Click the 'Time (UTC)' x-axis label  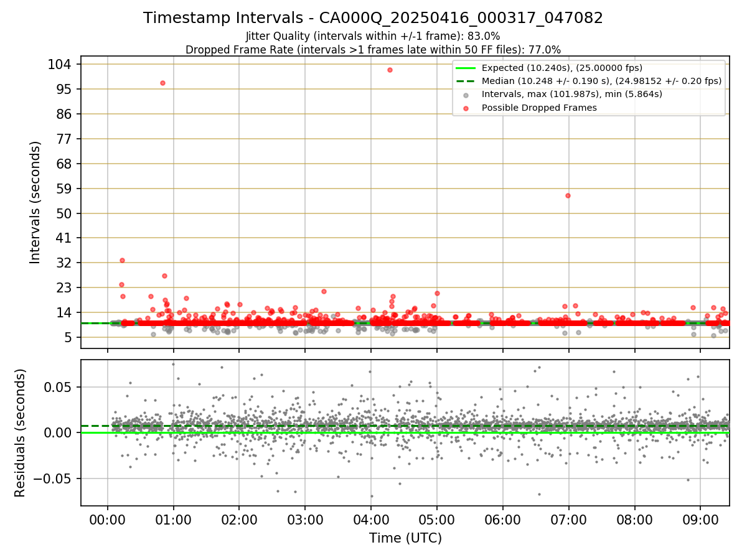405,538
